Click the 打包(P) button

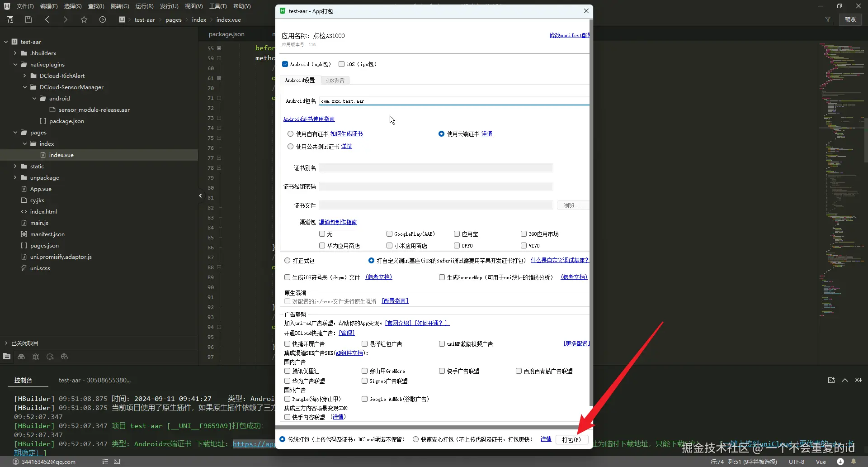click(571, 439)
